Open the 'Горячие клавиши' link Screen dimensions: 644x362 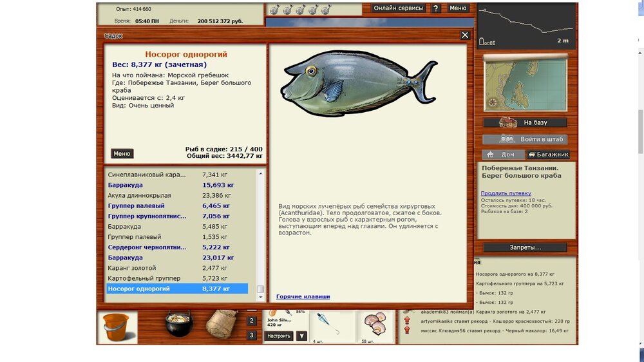[303, 296]
